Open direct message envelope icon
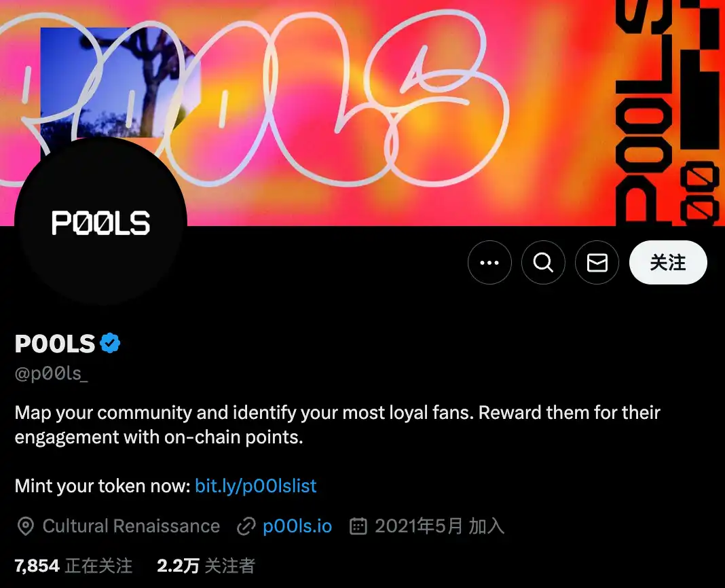Viewport: 725px width, 588px height. 597,262
